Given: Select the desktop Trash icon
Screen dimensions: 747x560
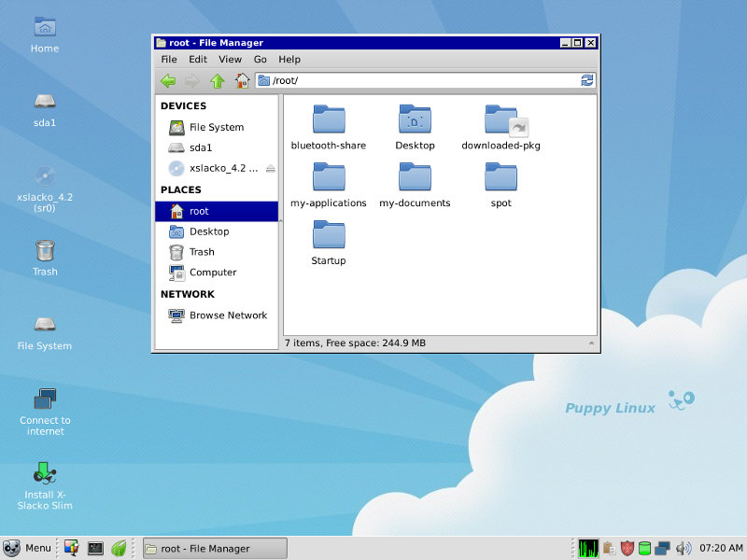Looking at the screenshot, I should (45, 259).
